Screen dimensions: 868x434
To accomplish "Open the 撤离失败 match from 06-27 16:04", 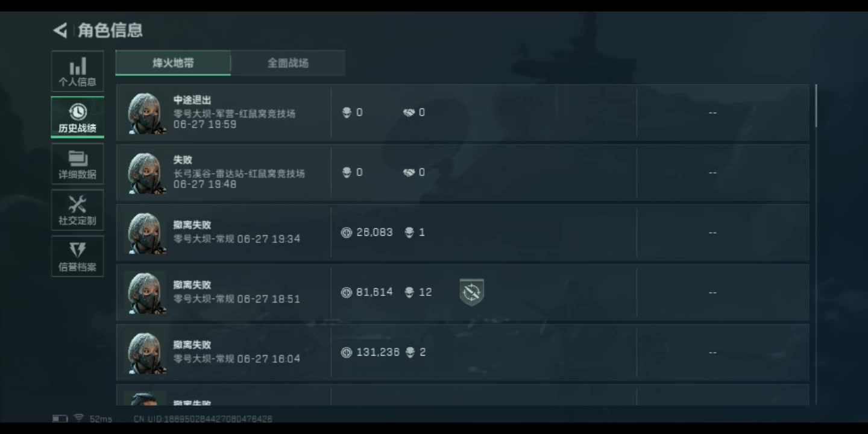I will click(462, 352).
